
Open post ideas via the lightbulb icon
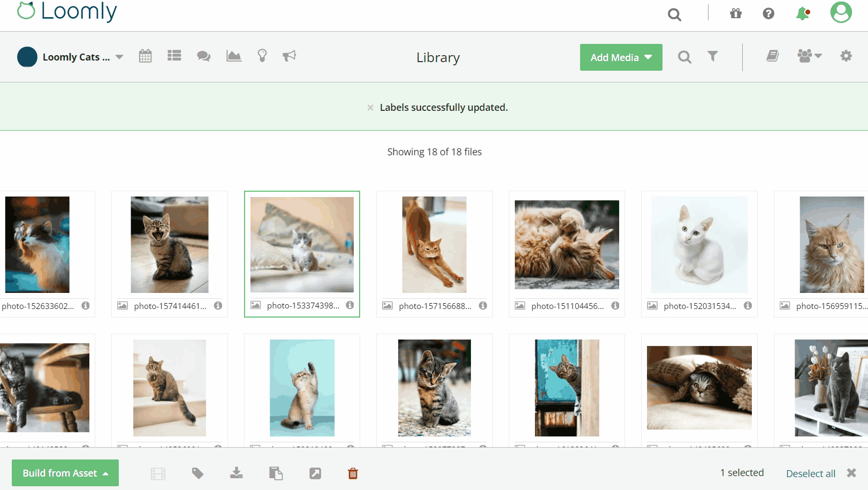[262, 56]
